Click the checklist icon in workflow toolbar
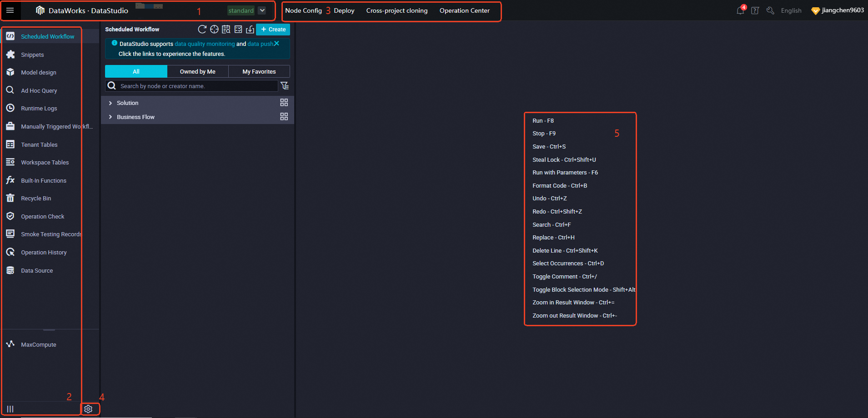This screenshot has width=868, height=418. coord(238,29)
